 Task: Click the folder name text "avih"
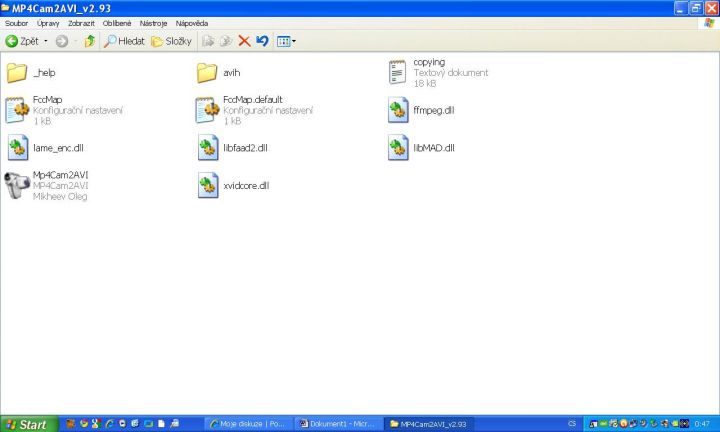point(231,73)
